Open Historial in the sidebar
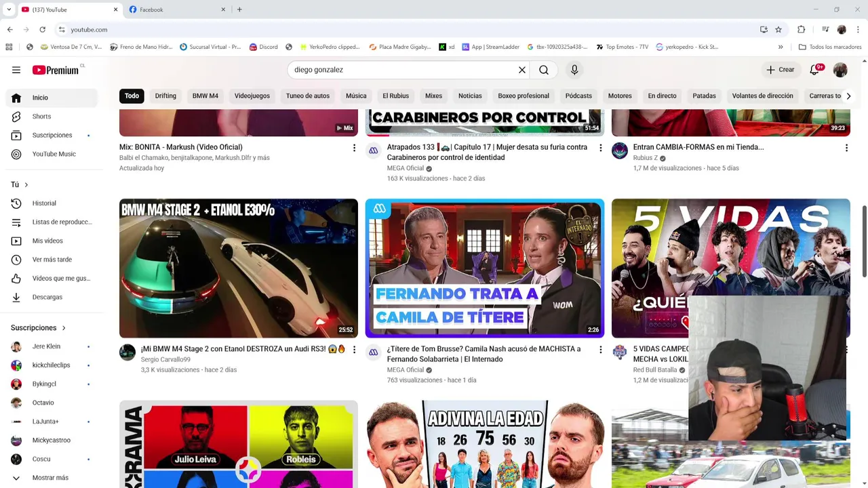This screenshot has width=868, height=488. coord(52,203)
